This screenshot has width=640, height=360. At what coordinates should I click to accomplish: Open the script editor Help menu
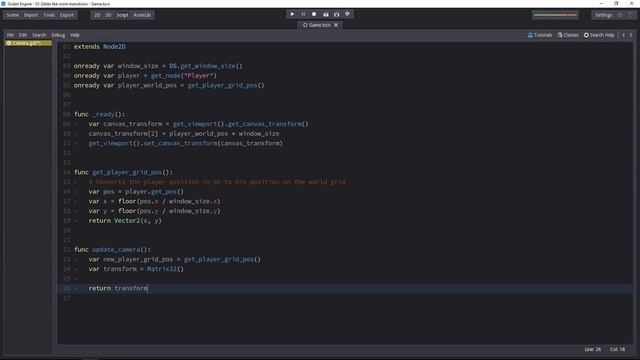coord(75,35)
